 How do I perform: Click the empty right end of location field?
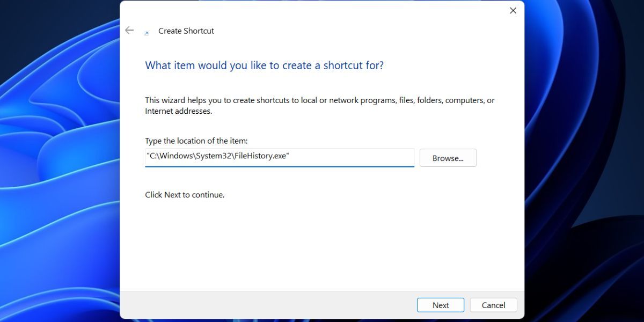coord(365,157)
